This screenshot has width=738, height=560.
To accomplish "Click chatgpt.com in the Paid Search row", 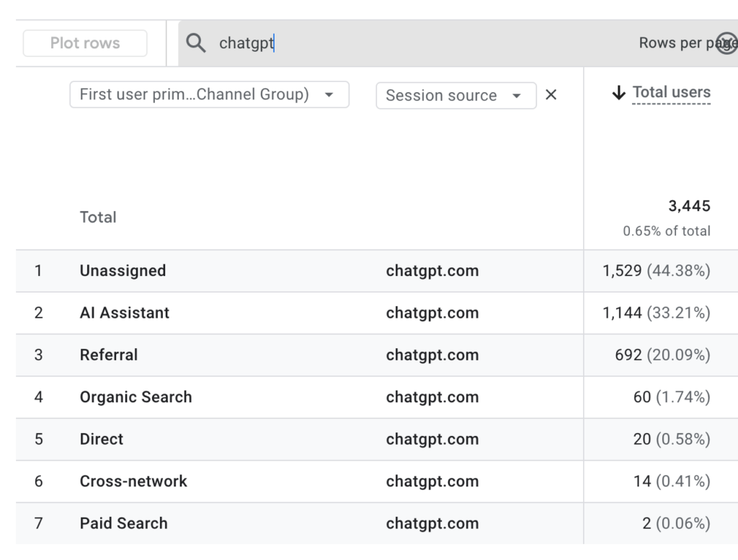I will (x=432, y=523).
